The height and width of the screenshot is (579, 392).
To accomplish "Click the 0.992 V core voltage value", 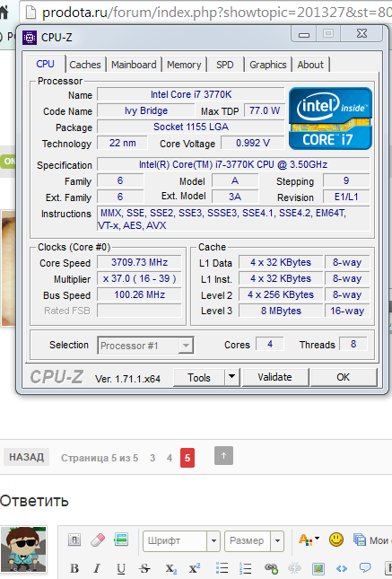I will coord(253,143).
